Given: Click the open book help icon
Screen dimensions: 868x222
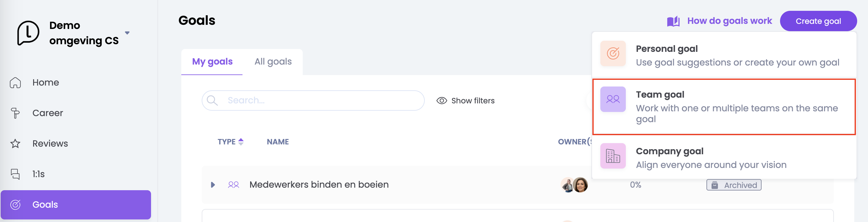Looking at the screenshot, I should tap(673, 21).
